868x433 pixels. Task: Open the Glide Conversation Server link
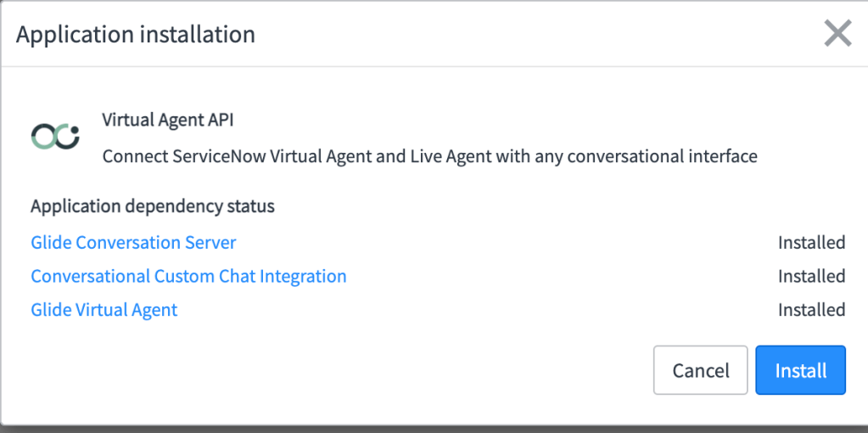tap(133, 243)
